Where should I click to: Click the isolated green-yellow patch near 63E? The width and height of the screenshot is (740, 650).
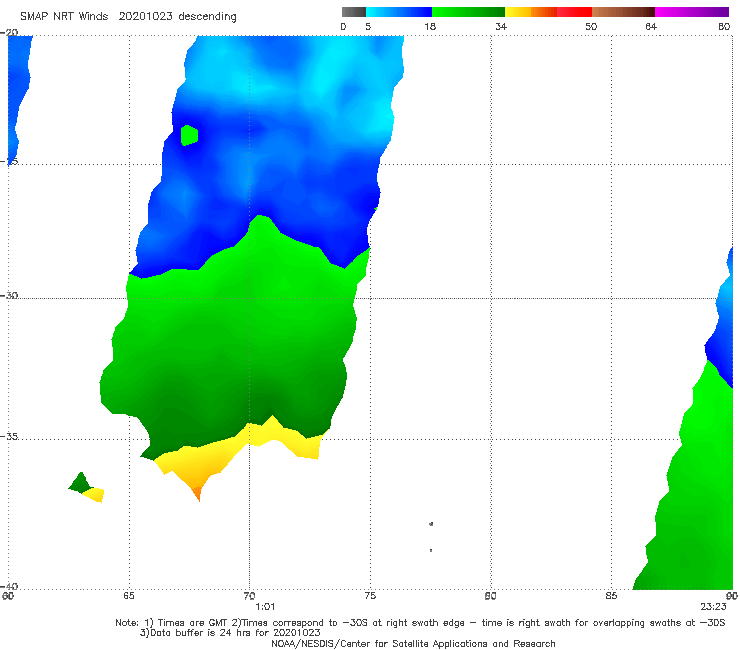(x=86, y=488)
